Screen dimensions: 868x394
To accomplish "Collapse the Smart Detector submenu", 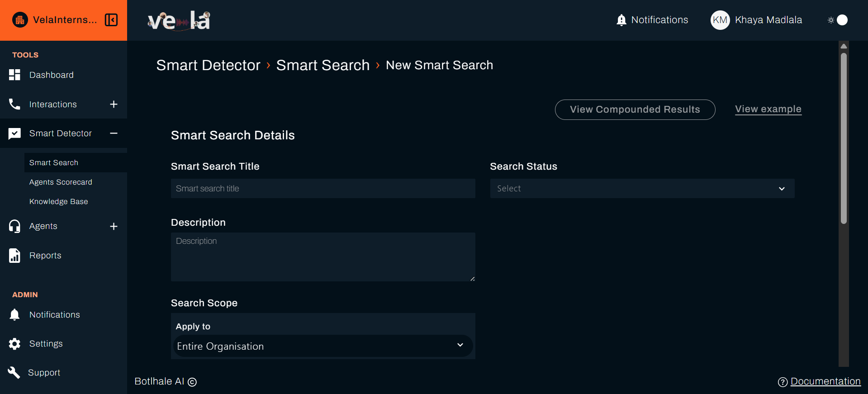I will [x=114, y=133].
